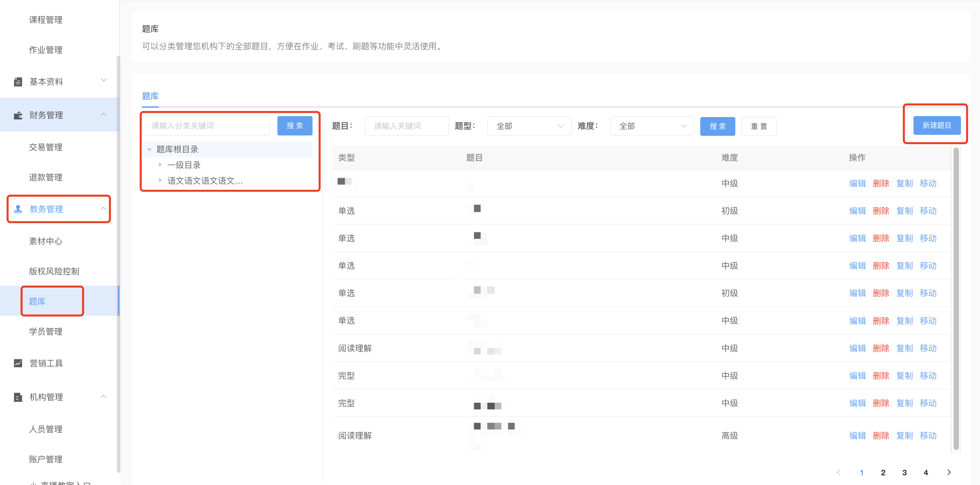
Task: Click the 题目 column header
Action: [x=474, y=158]
